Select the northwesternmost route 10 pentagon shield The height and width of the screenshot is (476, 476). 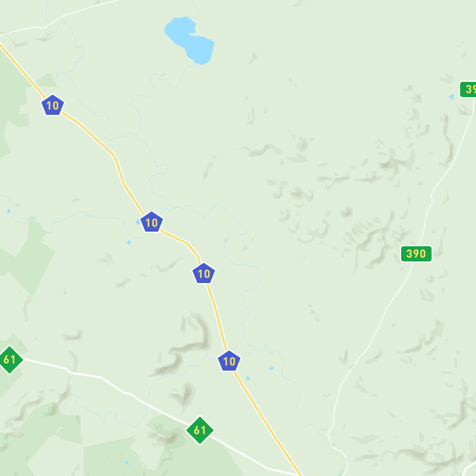point(53,105)
